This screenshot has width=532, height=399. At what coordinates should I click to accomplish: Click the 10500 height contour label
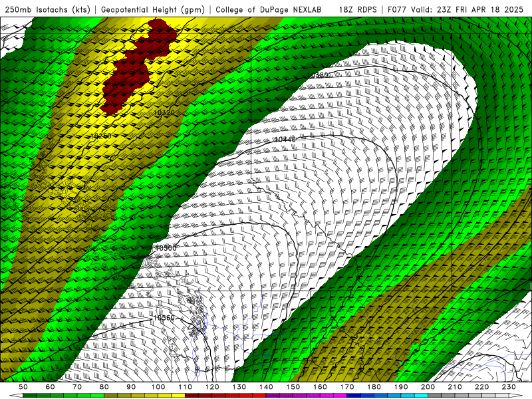point(166,248)
